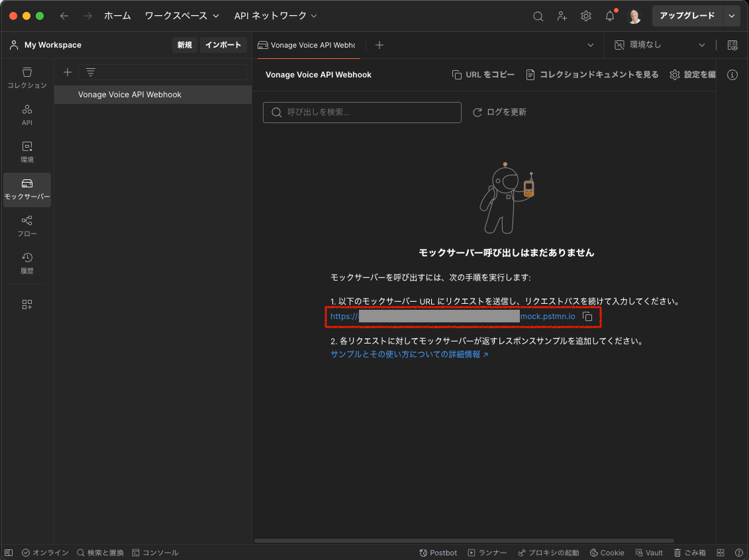The image size is (749, 560).
Task: Open Cookie manager in status bar
Action: pos(607,553)
